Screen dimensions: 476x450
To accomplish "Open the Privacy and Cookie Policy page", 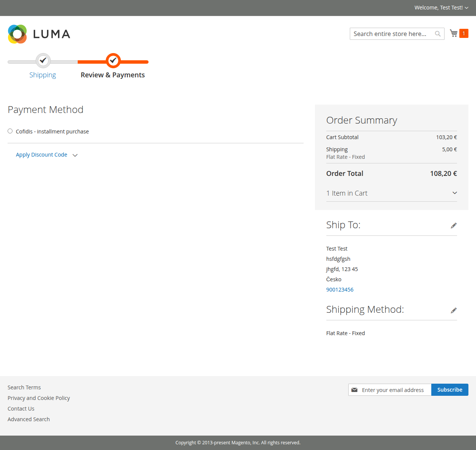I will click(x=39, y=398).
